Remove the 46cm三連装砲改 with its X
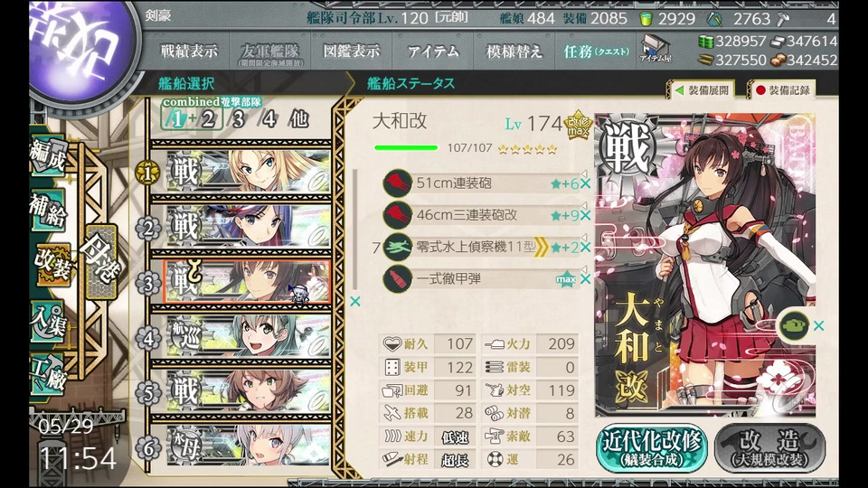 click(585, 216)
